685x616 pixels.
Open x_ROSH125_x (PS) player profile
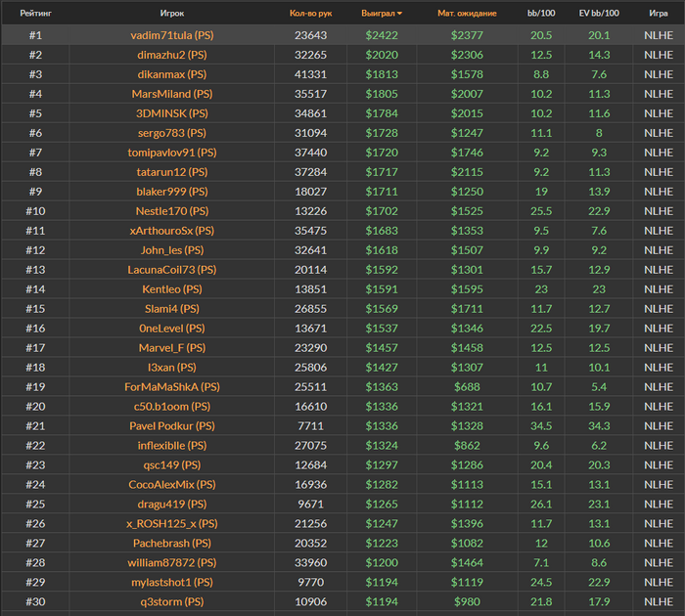(171, 524)
